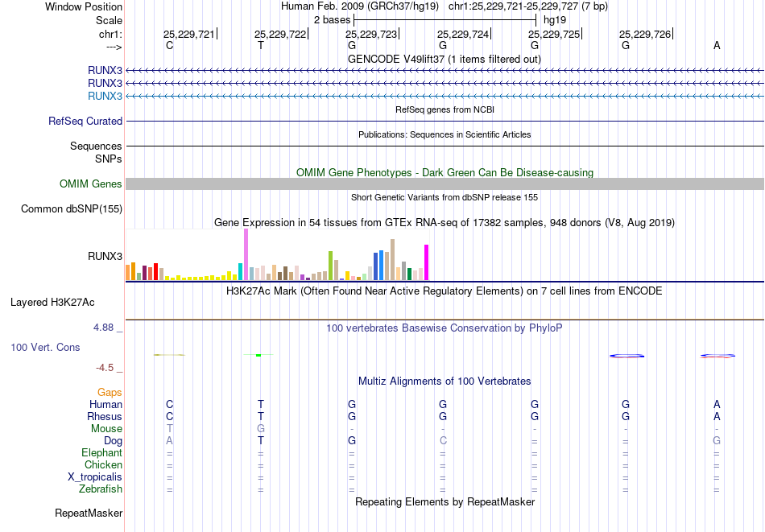This screenshot has width=765, height=532.
Task: Select the Dog alignment row label
Action: [114, 441]
